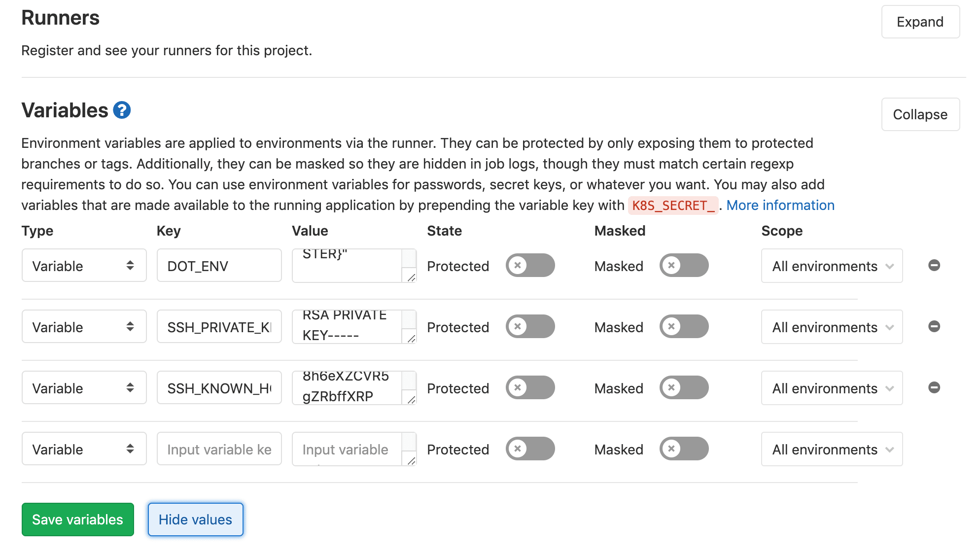Screen dimensions: 980x554
Task: Remove the SSH_PRIVATE_KEY variable row
Action: coord(934,327)
